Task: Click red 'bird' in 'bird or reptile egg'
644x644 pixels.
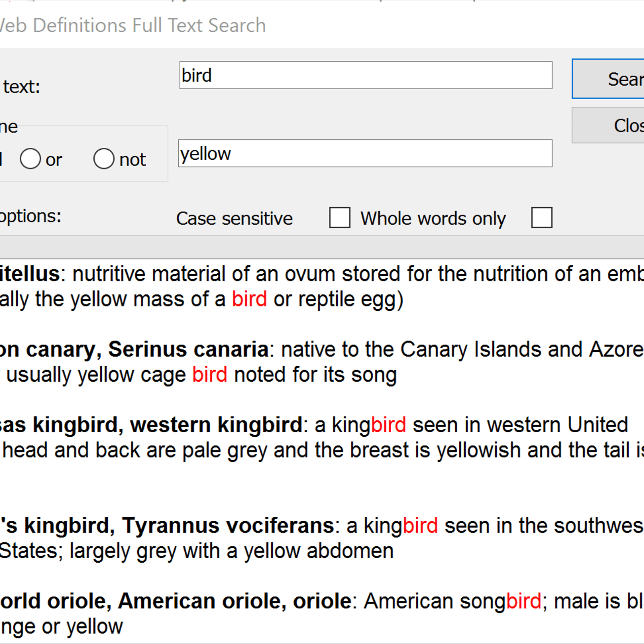Action: click(249, 299)
